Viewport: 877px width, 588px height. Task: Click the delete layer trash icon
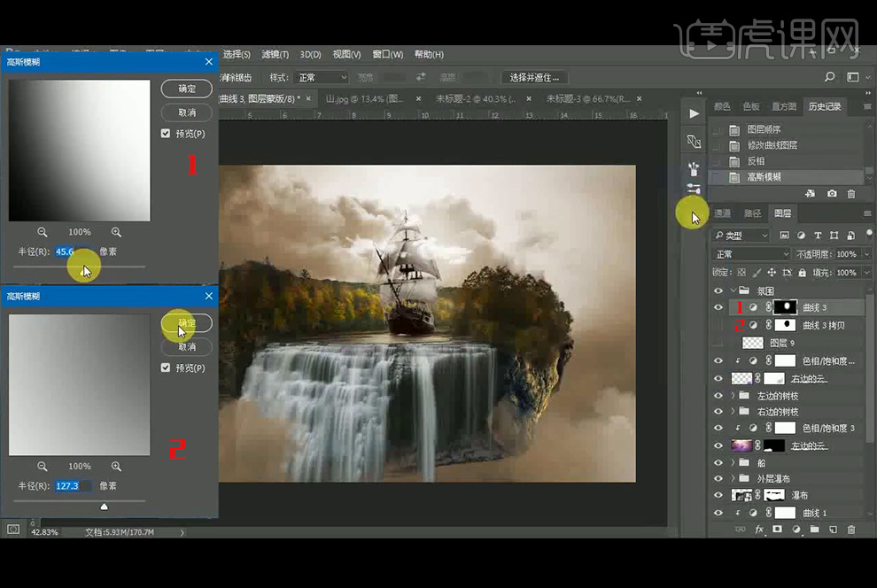(x=851, y=530)
